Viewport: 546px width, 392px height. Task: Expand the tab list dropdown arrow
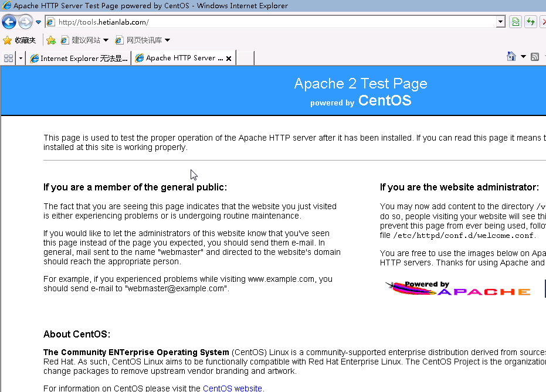(21, 58)
